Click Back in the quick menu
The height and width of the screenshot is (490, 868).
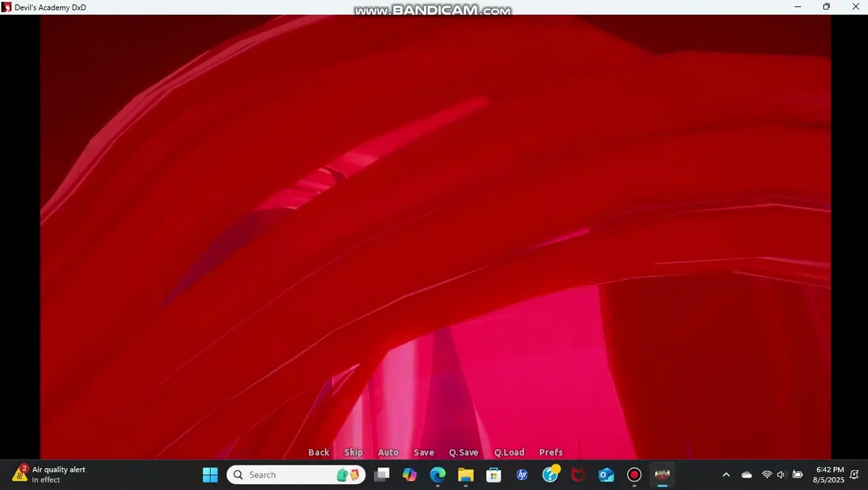318,452
